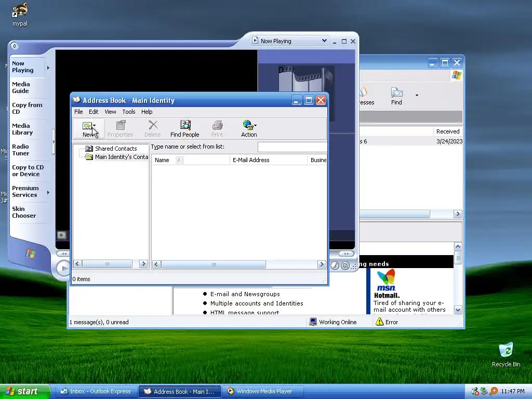The width and height of the screenshot is (532, 399).
Task: Open the File menu in Address Book
Action: 78,112
